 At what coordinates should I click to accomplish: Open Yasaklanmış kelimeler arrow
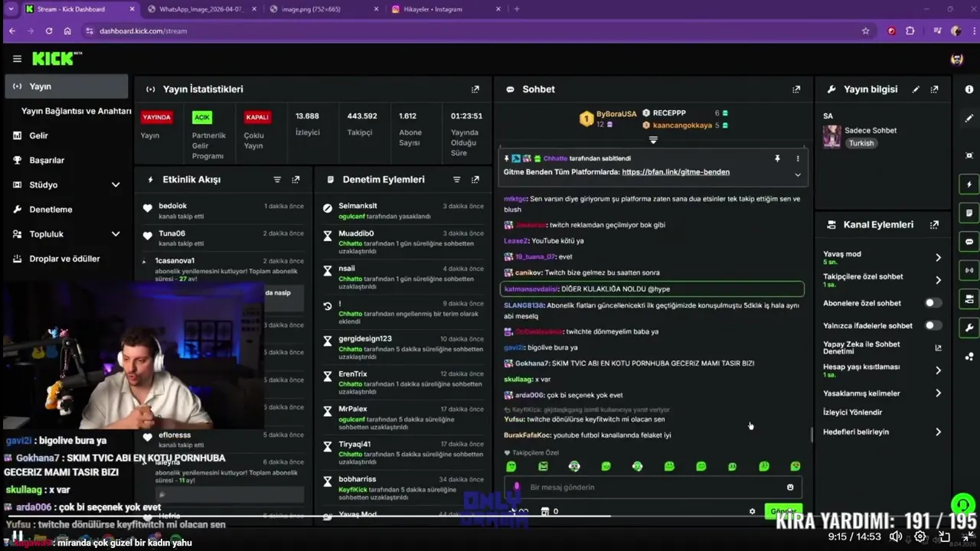click(x=938, y=393)
